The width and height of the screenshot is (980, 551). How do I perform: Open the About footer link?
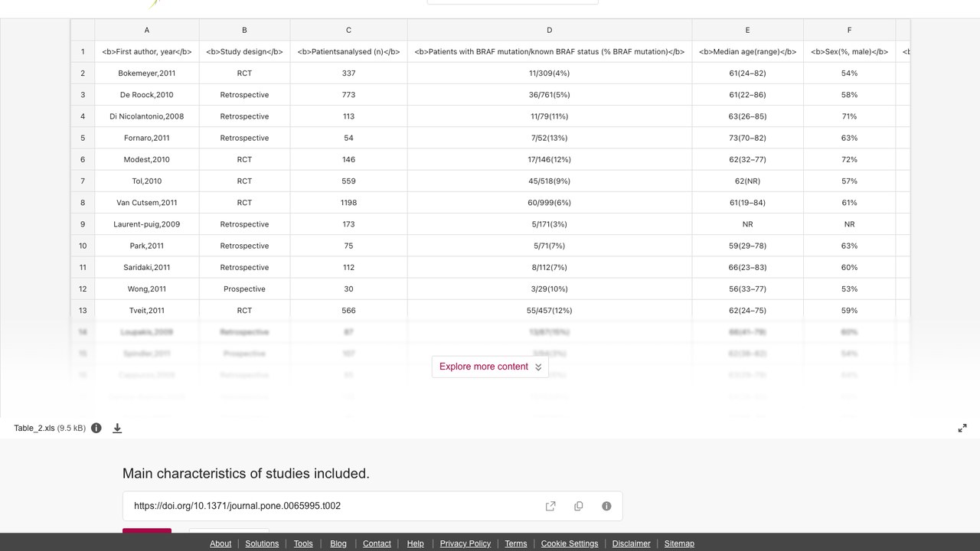(220, 543)
